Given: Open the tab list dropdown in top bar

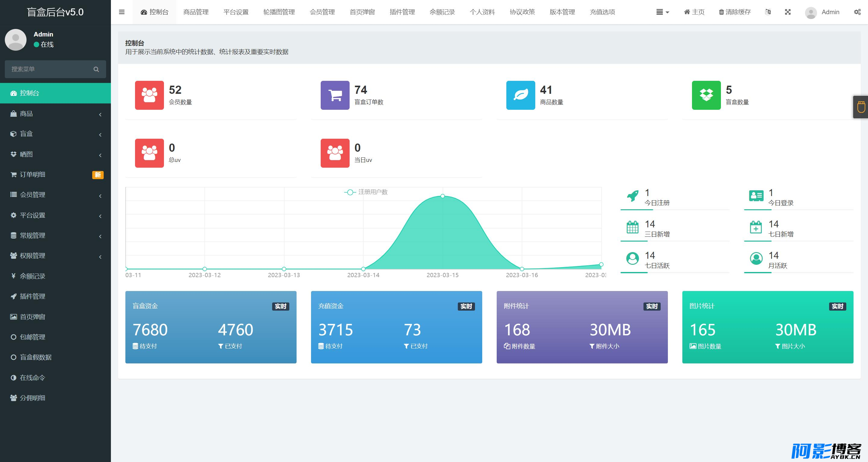Looking at the screenshot, I should 662,12.
